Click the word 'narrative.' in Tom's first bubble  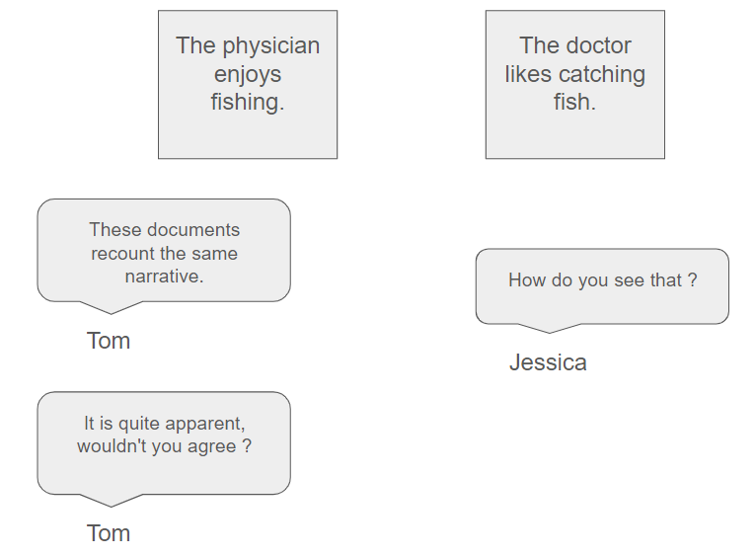tap(165, 277)
